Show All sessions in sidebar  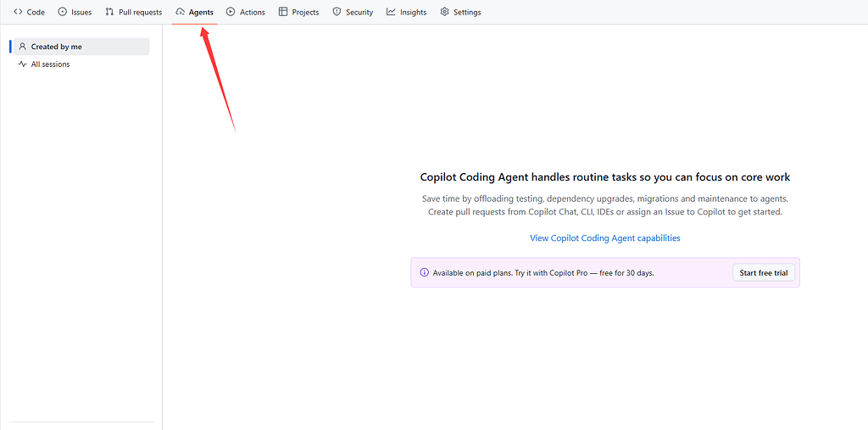(x=81, y=64)
